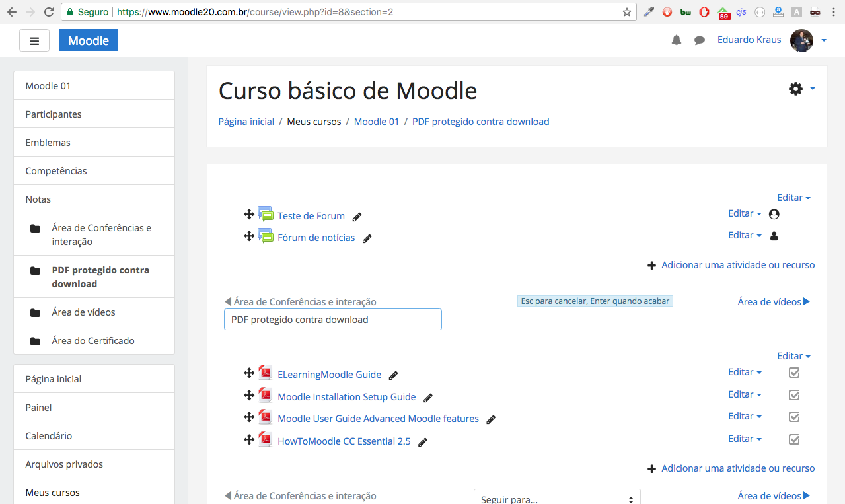
Task: Click Eduardo Kraus profile avatar picture
Action: [x=801, y=40]
